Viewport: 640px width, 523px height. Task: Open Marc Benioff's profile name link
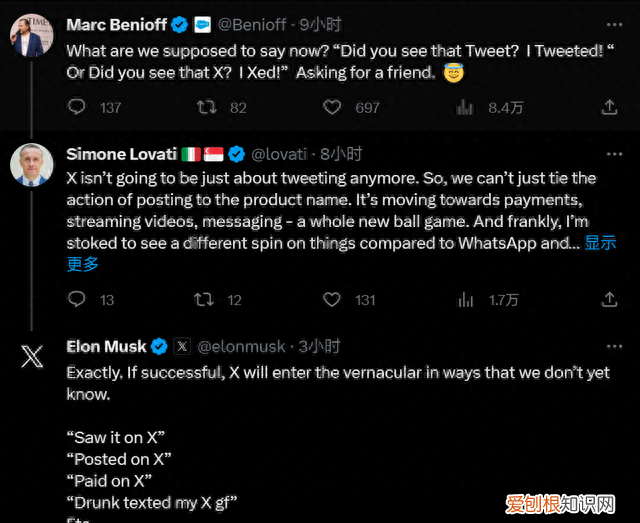[x=116, y=24]
